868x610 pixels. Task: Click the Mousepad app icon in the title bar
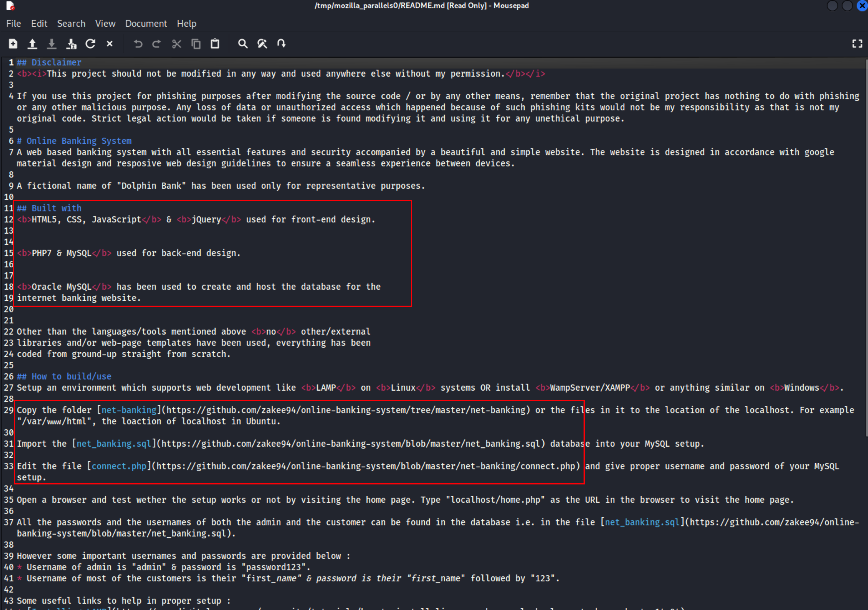pyautogui.click(x=10, y=6)
